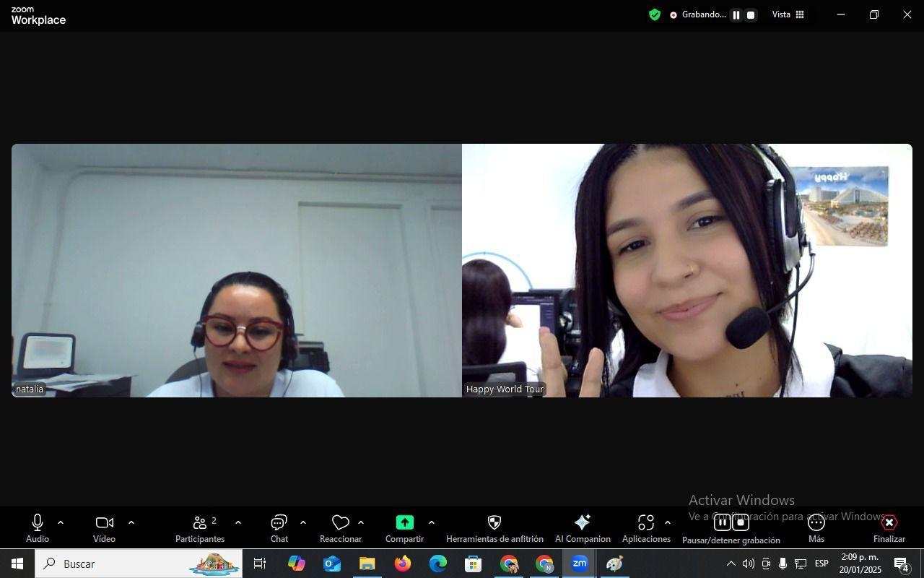This screenshot has width=924, height=578.
Task: Expand the Vídeo options arrow
Action: [131, 522]
